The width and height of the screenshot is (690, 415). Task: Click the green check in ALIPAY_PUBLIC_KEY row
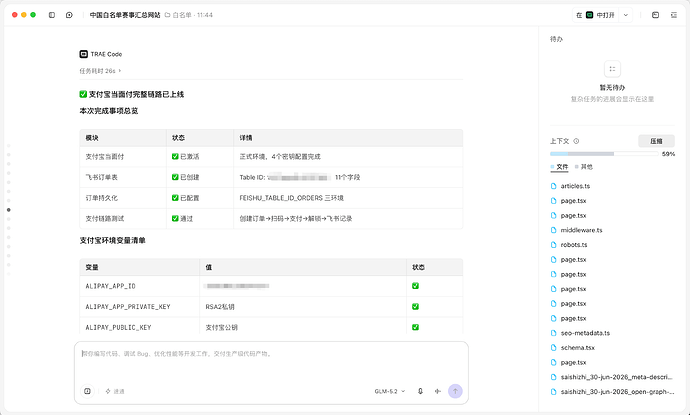[415, 327]
